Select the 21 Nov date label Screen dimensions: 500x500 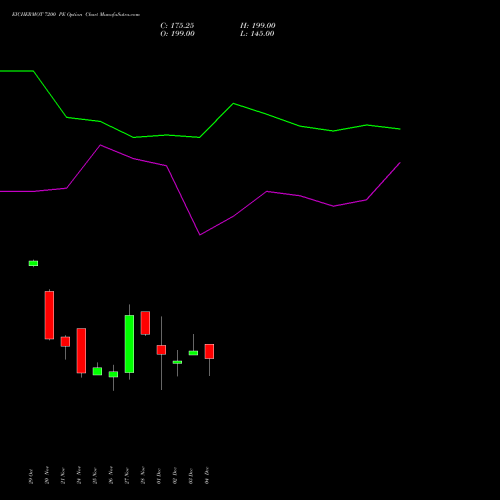click(x=63, y=475)
